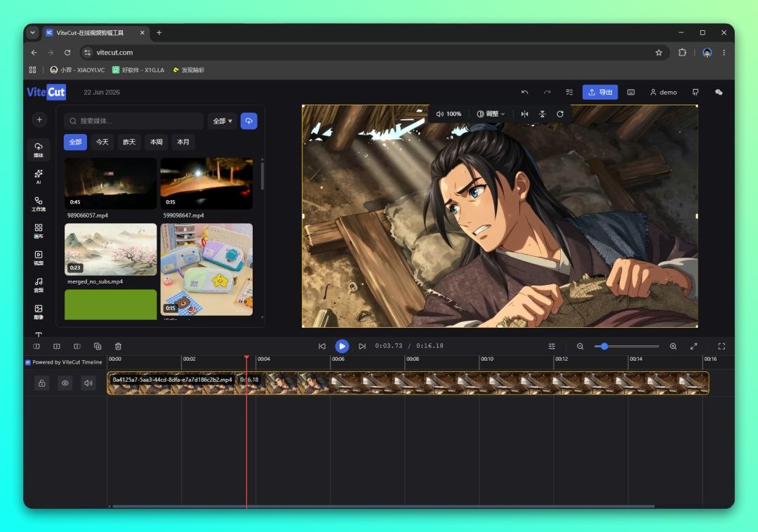Click the round plus button in sidebar
Screen dimensions: 758x532
coord(39,120)
